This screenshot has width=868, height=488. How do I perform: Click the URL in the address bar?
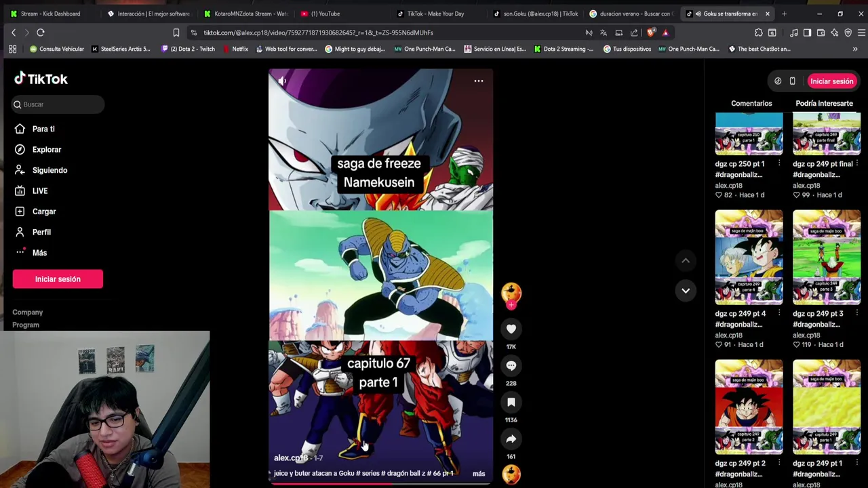(x=318, y=33)
